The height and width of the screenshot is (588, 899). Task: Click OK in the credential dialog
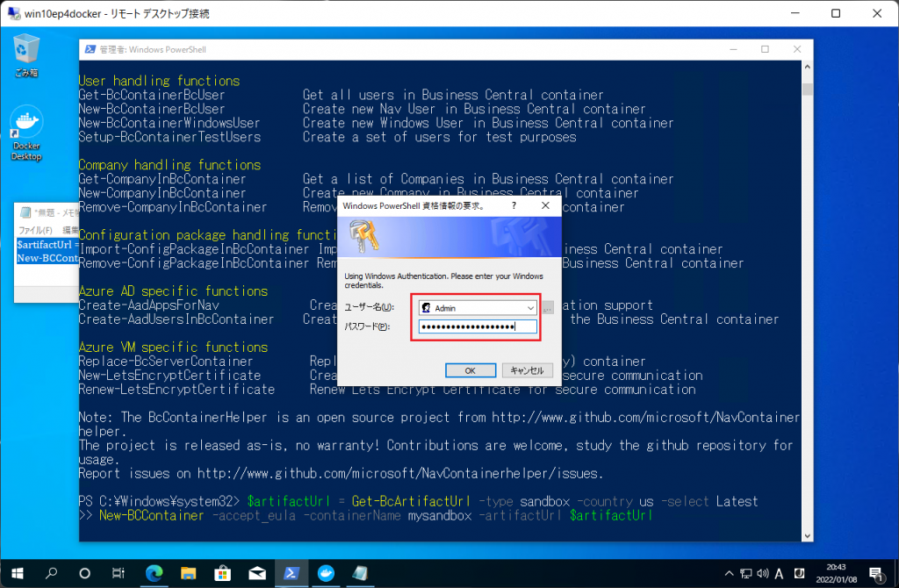pos(471,370)
